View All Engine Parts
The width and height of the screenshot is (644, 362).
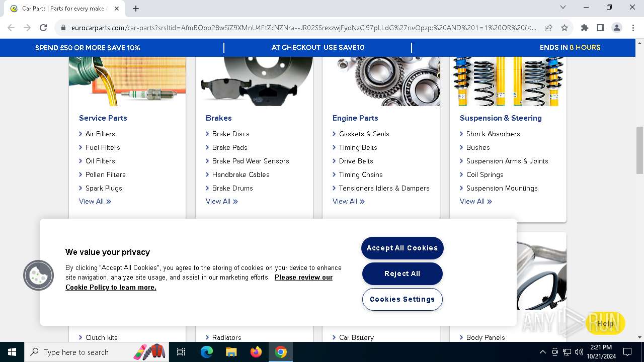pos(349,201)
